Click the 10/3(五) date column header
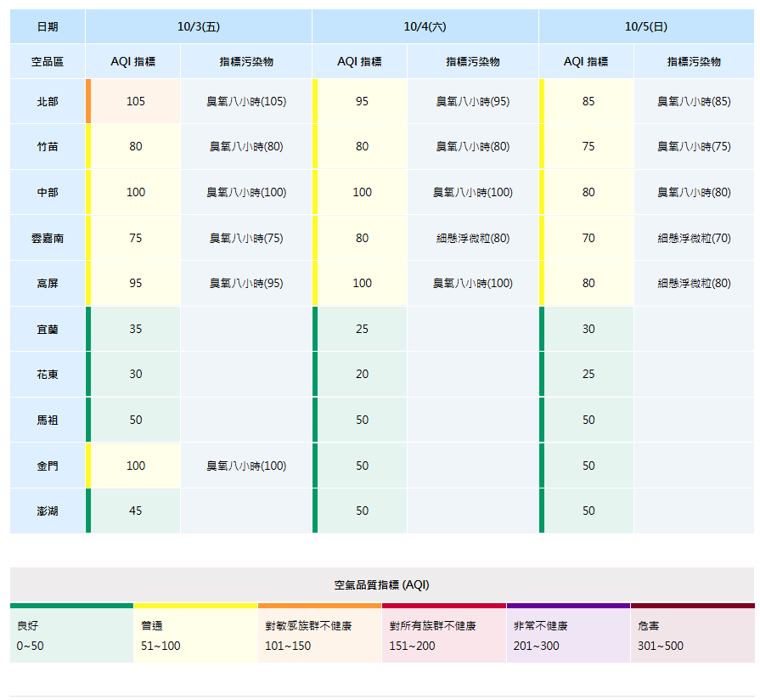760x700 pixels. [x=198, y=26]
